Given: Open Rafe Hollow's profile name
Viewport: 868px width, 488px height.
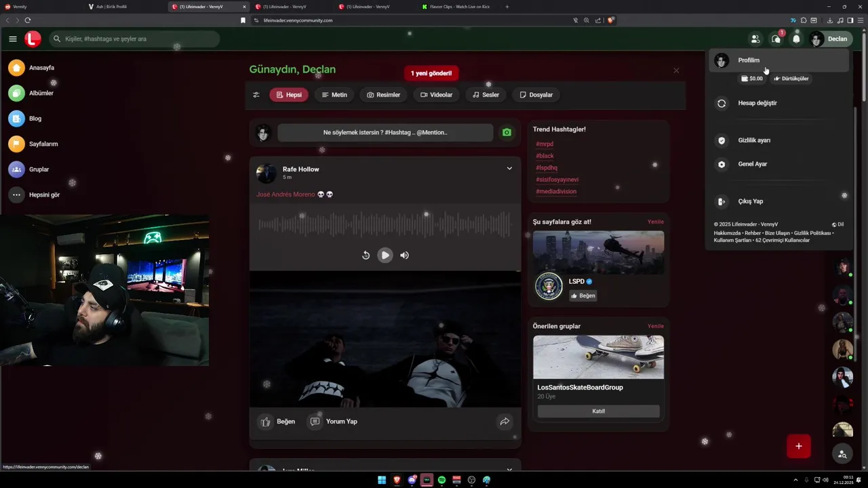Looking at the screenshot, I should [x=300, y=169].
